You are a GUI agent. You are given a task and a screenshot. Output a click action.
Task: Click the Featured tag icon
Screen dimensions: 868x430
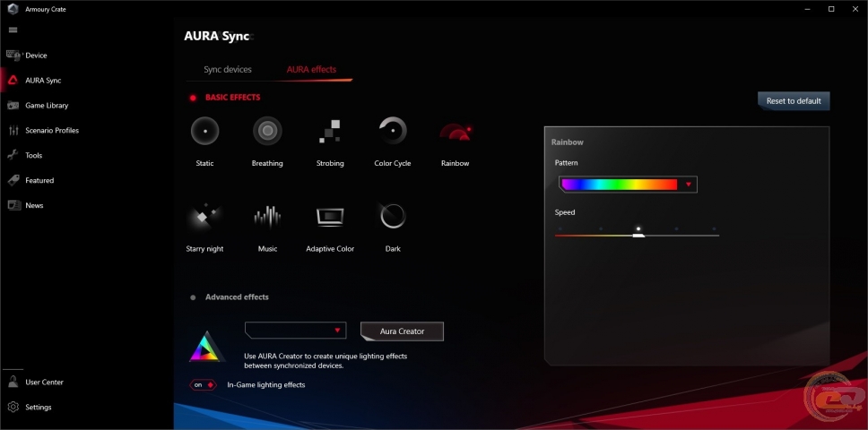tap(13, 180)
